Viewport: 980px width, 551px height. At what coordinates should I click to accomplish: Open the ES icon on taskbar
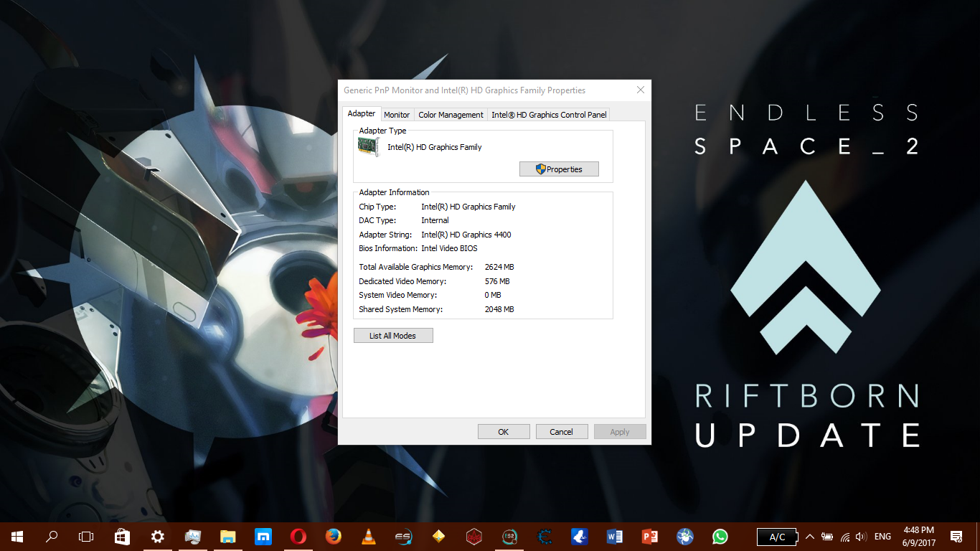pos(403,537)
